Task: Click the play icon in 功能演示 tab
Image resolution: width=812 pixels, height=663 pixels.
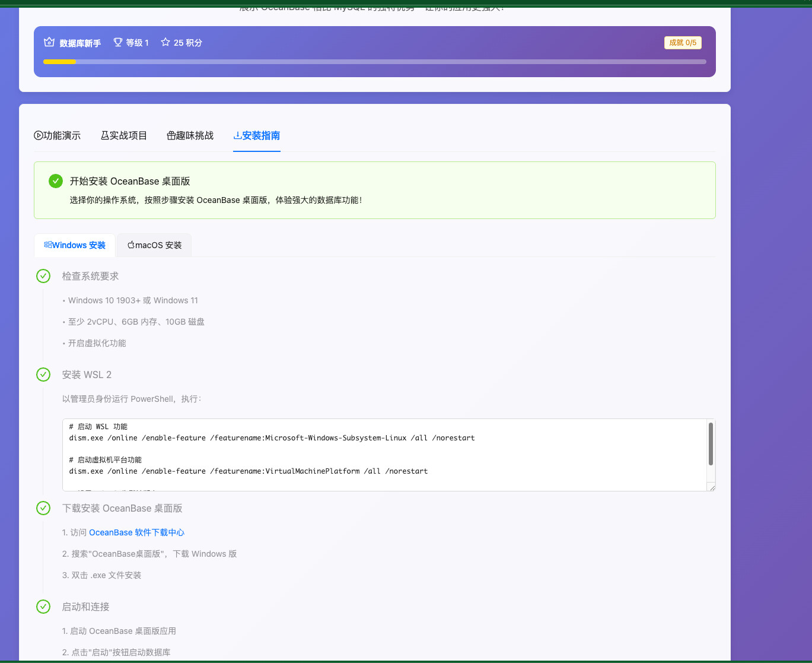Action: pos(39,135)
